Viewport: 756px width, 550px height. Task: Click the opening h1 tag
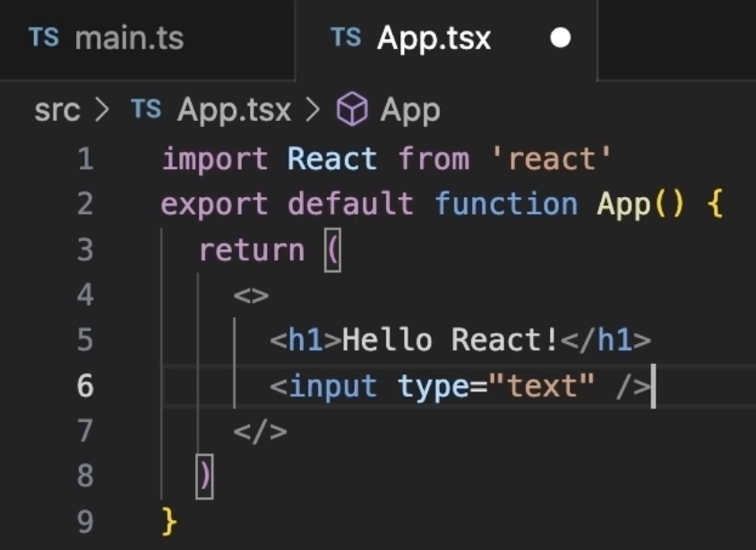(x=305, y=339)
